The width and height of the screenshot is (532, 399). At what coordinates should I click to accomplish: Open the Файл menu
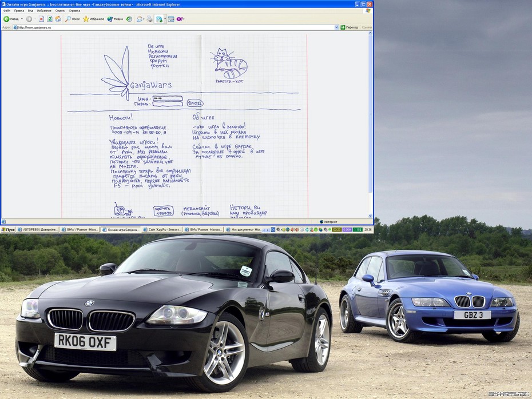6,11
